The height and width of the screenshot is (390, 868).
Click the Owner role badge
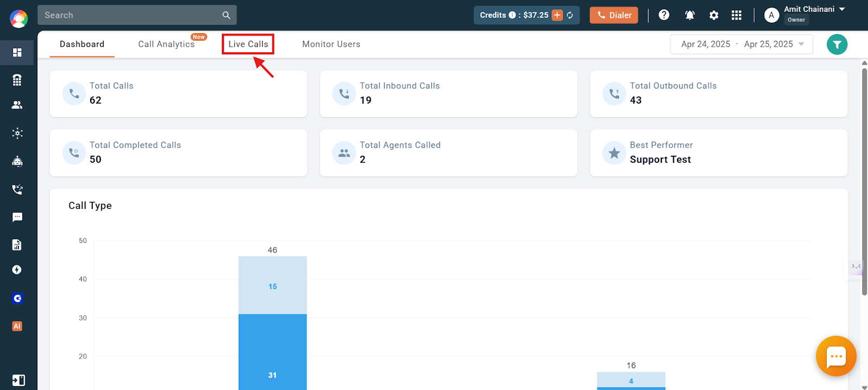pyautogui.click(x=796, y=20)
